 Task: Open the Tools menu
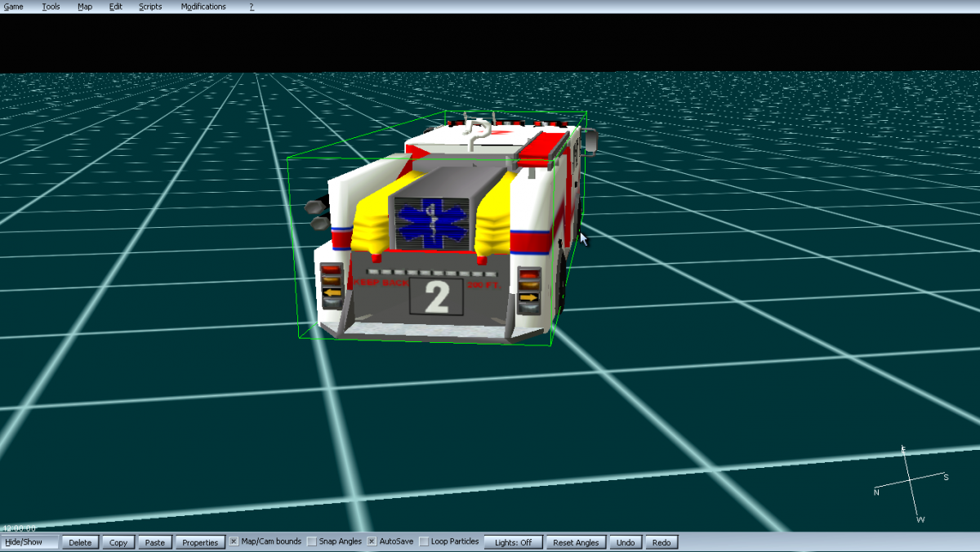click(x=51, y=7)
